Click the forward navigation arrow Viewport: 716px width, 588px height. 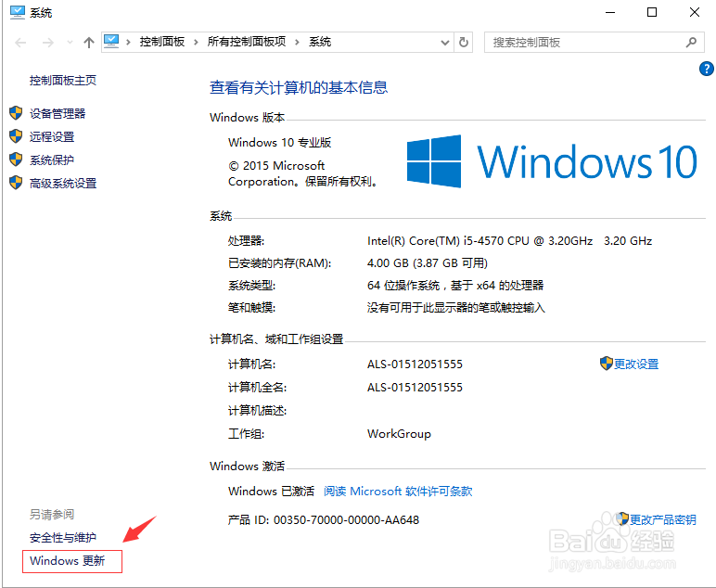48,43
